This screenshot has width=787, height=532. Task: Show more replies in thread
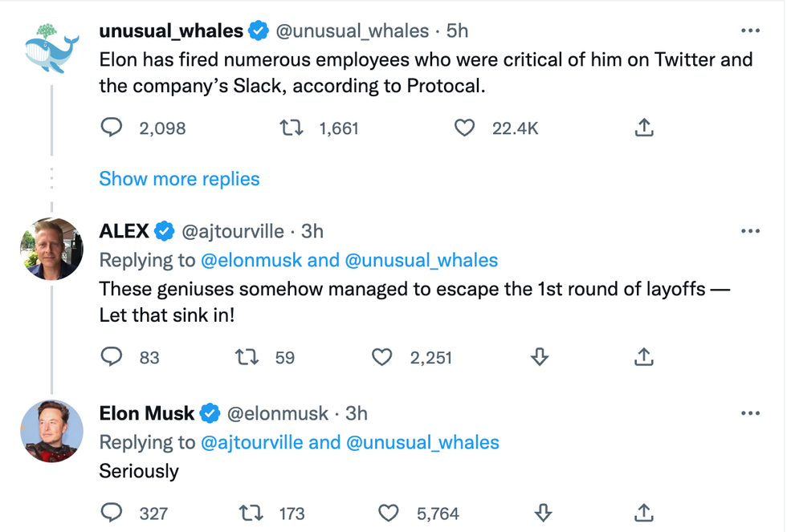pos(179,179)
